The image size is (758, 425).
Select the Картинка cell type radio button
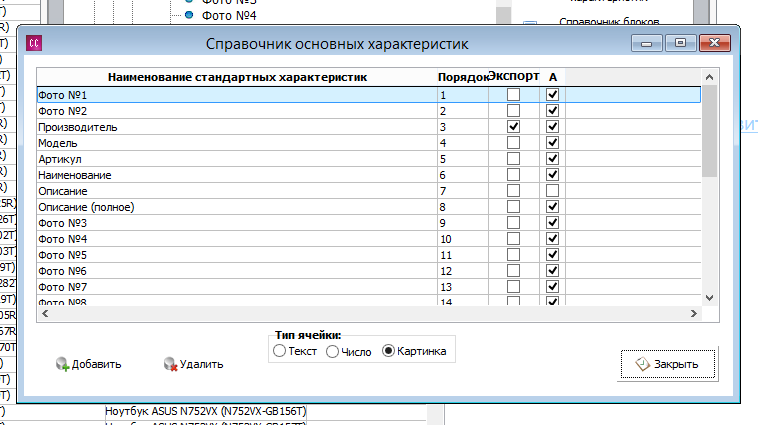(388, 351)
